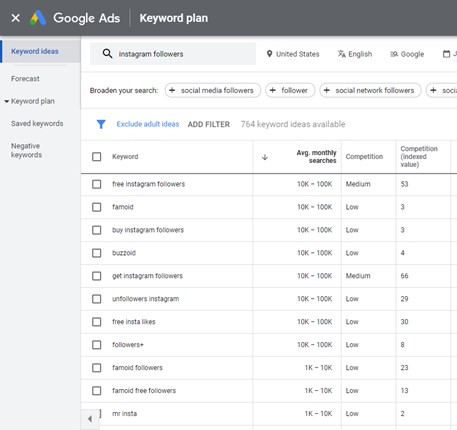Screen dimensions: 457x430
Task: Check the box for 'famoid' keyword
Action: click(x=97, y=207)
